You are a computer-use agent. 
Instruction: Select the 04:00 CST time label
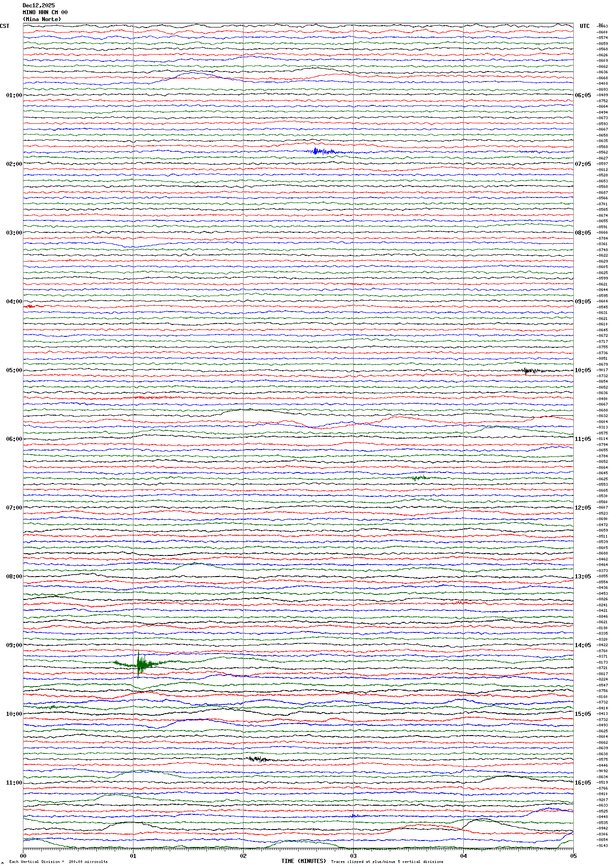click(x=14, y=302)
